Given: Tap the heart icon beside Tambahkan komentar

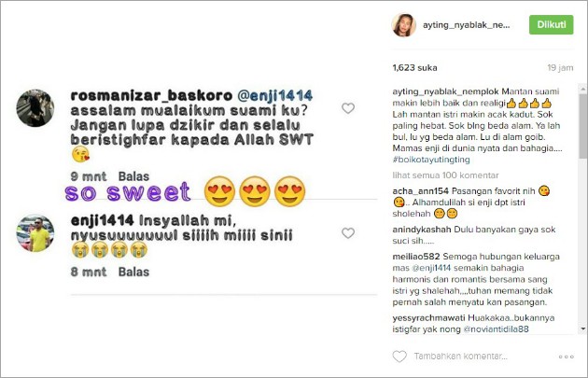Looking at the screenshot, I should click(x=399, y=357).
